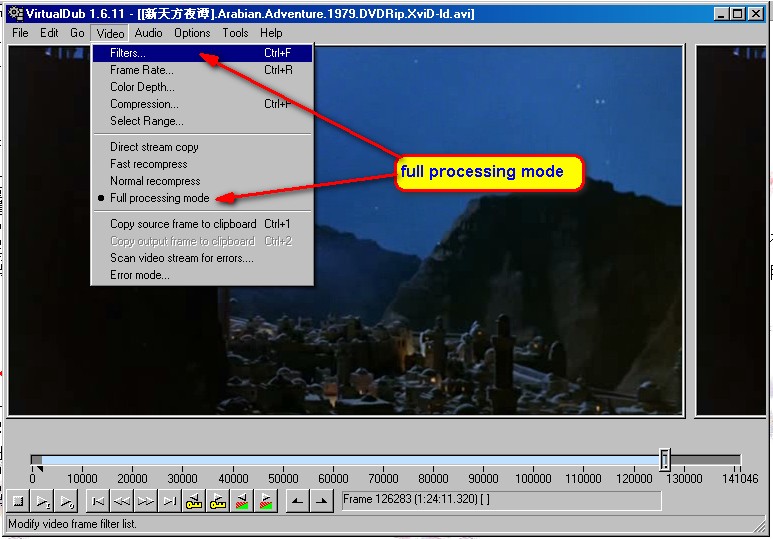
Task: Choose Copy source frame to clipboard
Action: tap(202, 224)
